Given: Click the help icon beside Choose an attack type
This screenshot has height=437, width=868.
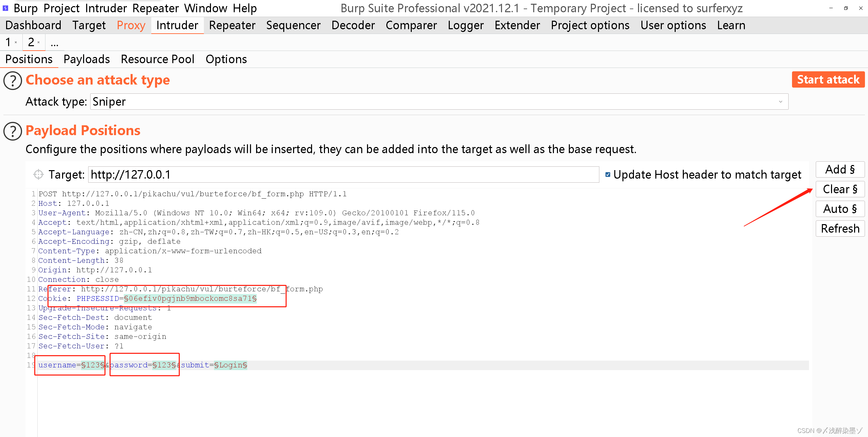Looking at the screenshot, I should [x=13, y=80].
